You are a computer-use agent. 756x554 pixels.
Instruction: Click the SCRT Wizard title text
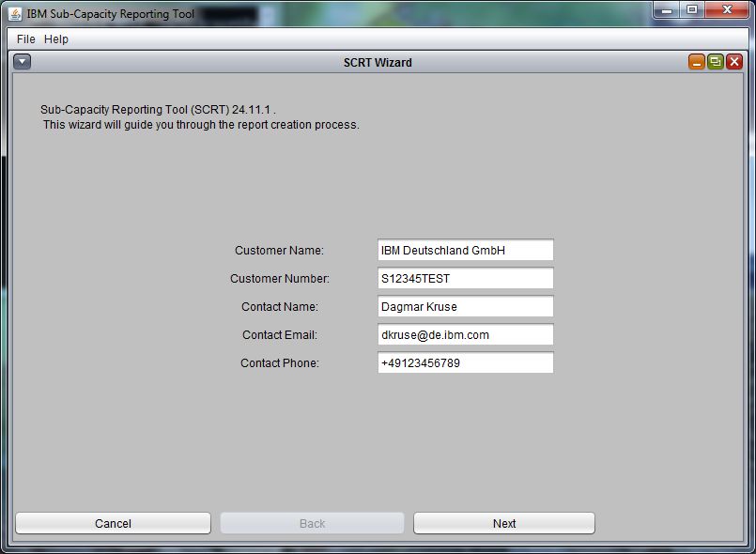pyautogui.click(x=378, y=63)
